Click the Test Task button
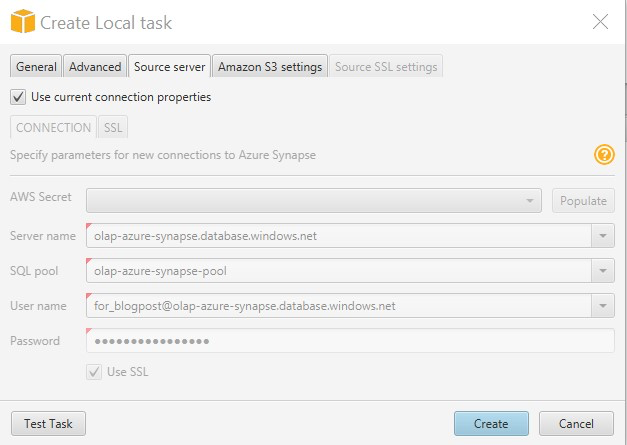The height and width of the screenshot is (445, 627). click(48, 423)
